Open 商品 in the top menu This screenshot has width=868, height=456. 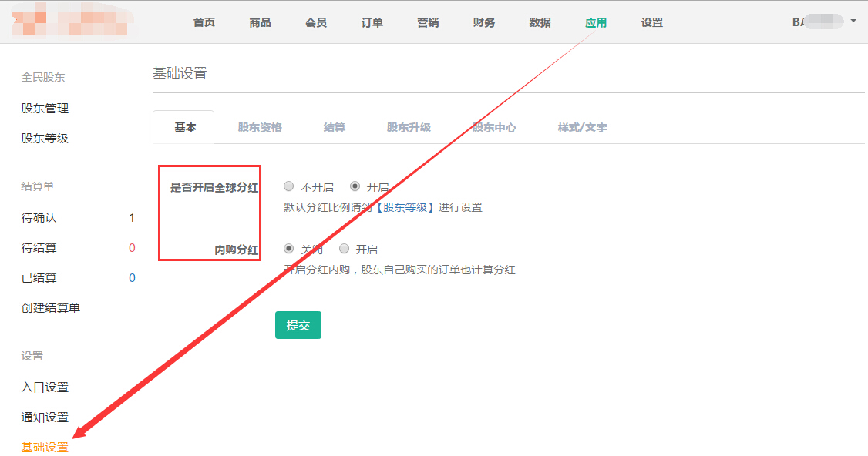(261, 22)
